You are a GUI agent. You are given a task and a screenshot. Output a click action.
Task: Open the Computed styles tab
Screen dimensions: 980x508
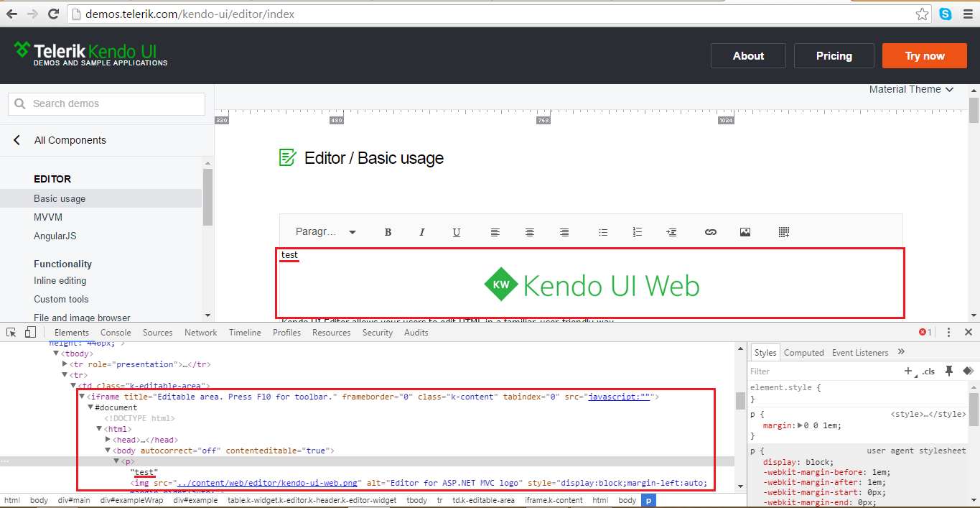tap(803, 353)
